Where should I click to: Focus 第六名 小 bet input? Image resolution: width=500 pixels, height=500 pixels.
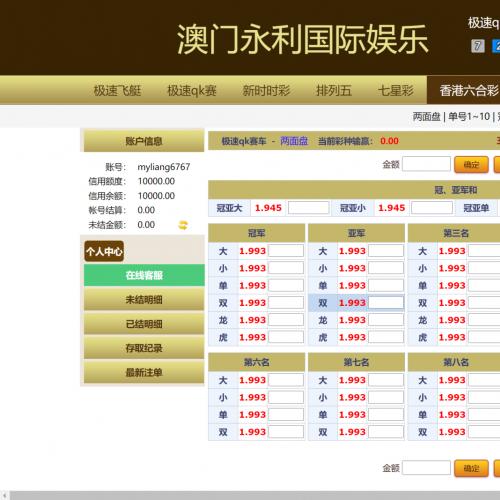[x=286, y=397]
